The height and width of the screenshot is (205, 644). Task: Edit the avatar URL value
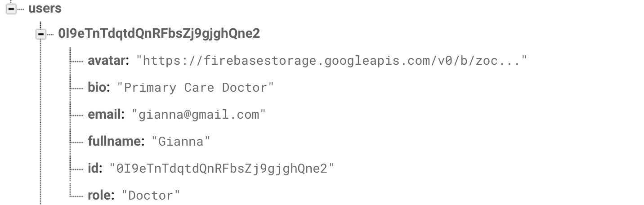[331, 61]
